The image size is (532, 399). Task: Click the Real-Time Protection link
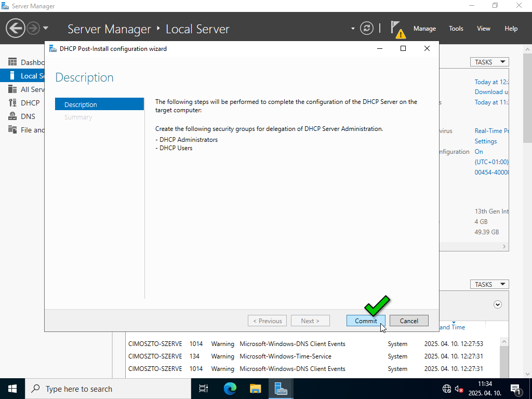click(491, 131)
